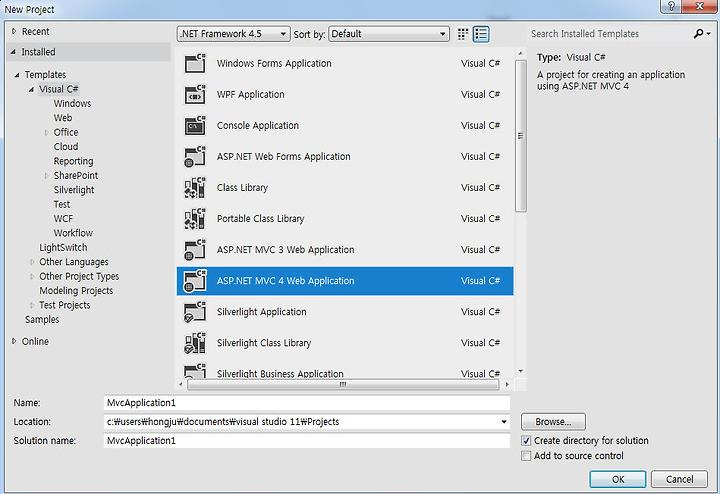Click the Cancel button

(680, 479)
